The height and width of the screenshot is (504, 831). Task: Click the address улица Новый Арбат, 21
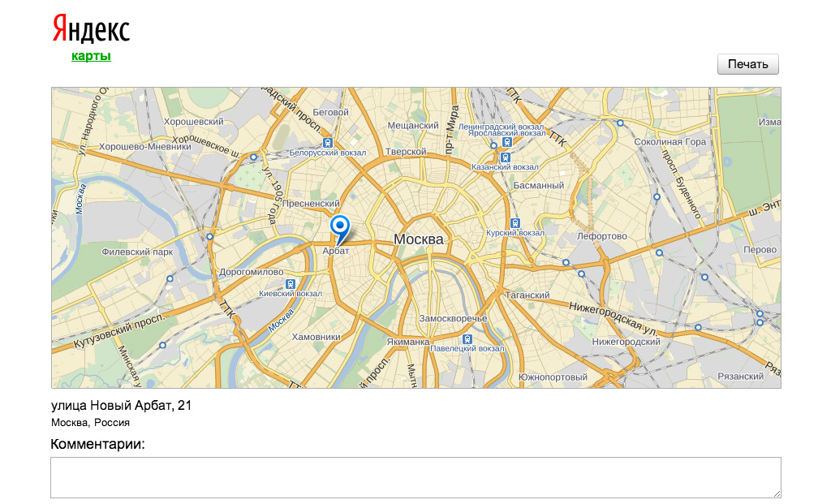(121, 405)
